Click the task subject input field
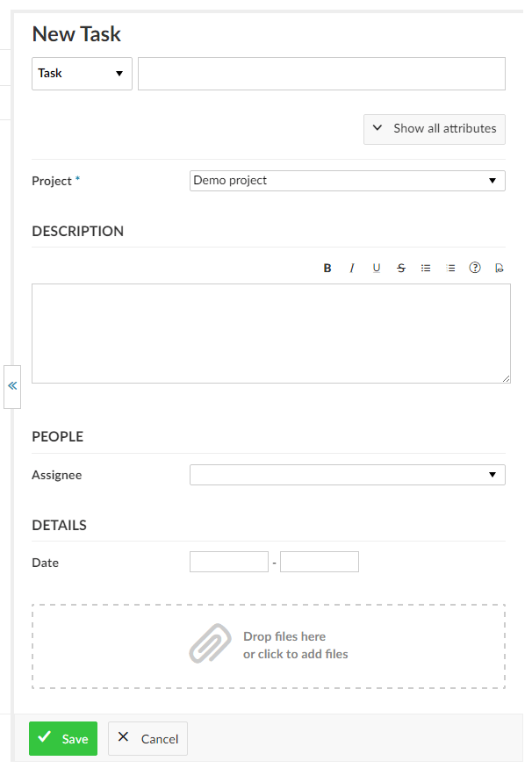The height and width of the screenshot is (768, 532). [321, 74]
